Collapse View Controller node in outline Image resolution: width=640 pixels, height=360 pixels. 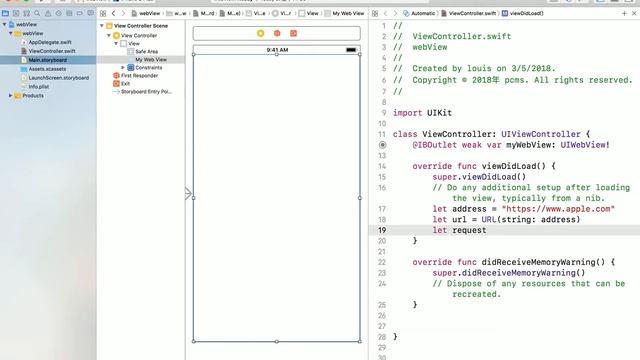pos(109,36)
